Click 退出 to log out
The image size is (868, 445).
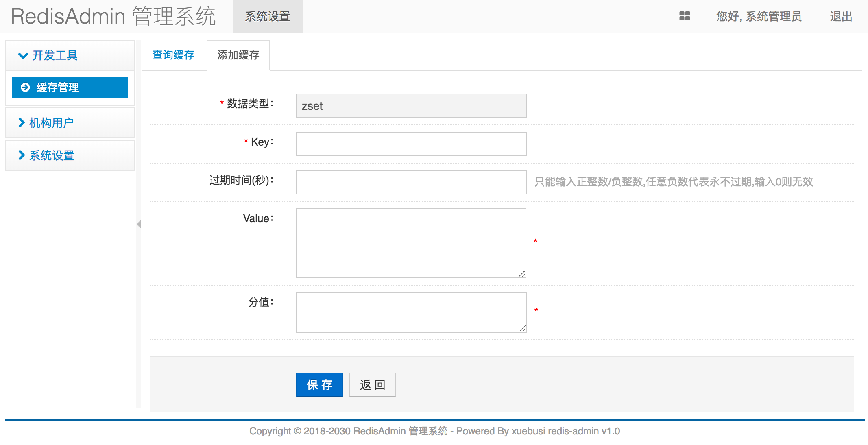tap(841, 16)
